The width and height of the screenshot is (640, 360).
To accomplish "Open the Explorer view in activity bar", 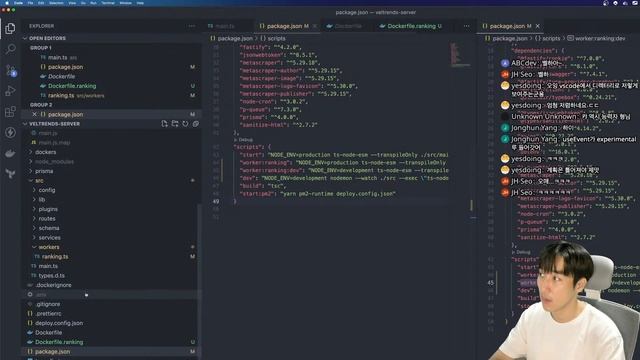I will [x=10, y=28].
